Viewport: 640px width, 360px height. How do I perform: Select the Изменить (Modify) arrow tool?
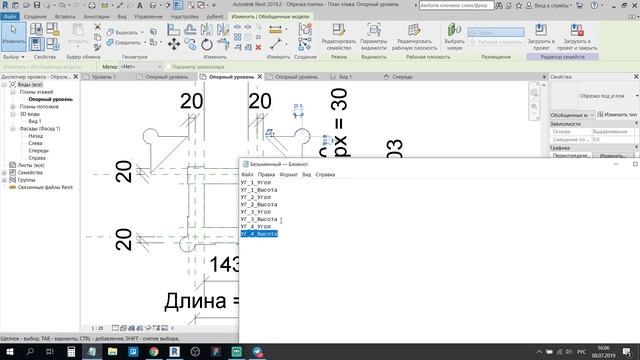[13, 37]
